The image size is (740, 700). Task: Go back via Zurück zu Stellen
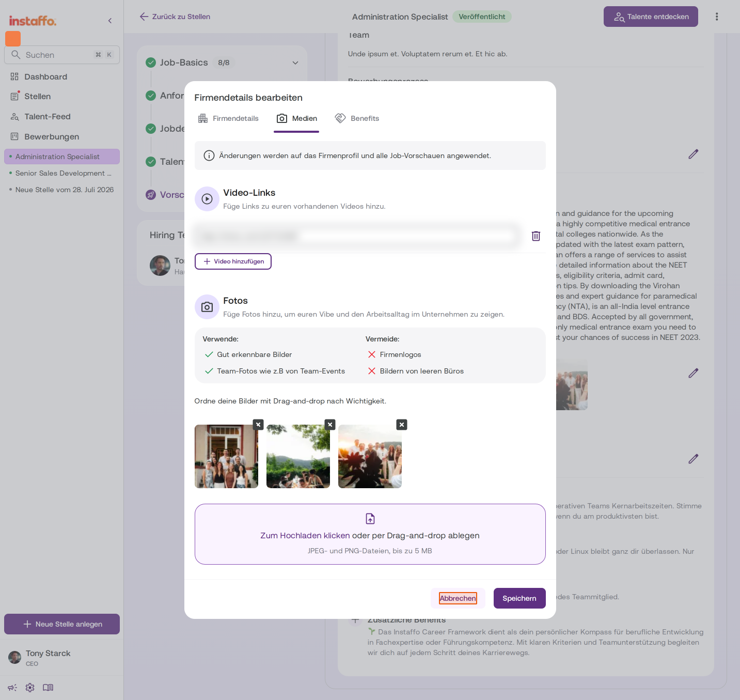coord(175,17)
